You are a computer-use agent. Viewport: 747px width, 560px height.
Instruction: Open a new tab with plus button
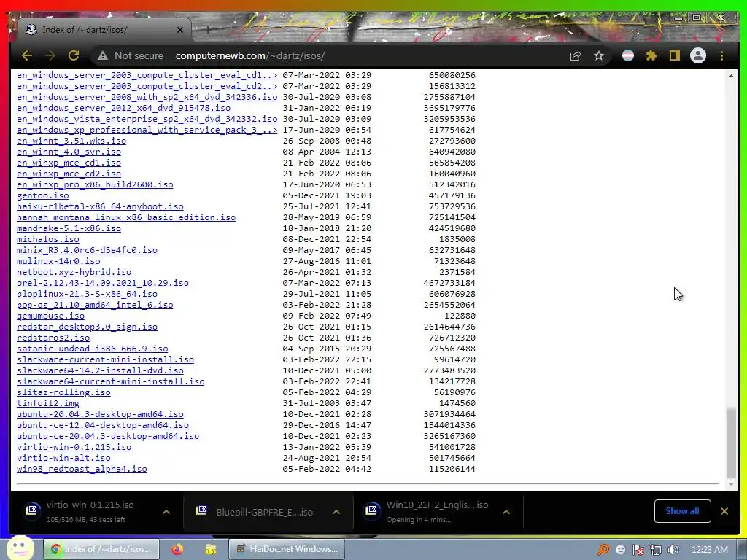[x=208, y=29]
